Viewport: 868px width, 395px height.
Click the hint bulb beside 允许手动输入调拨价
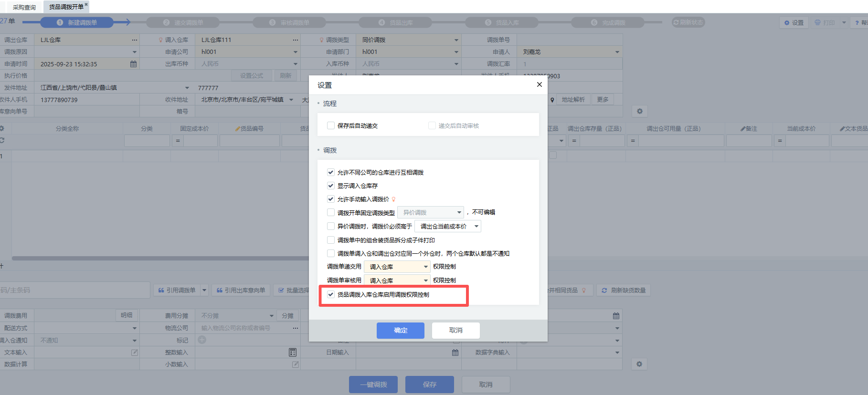tap(394, 199)
